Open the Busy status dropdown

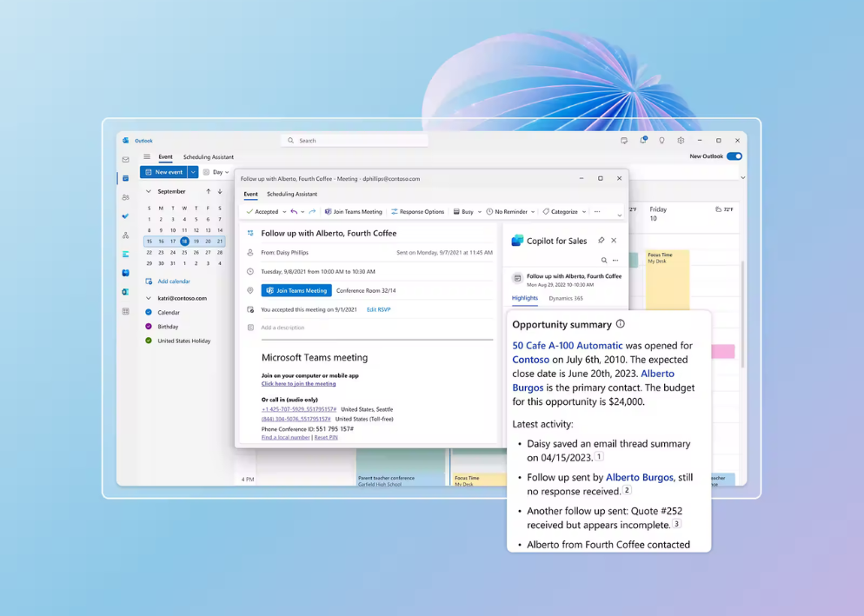468,211
